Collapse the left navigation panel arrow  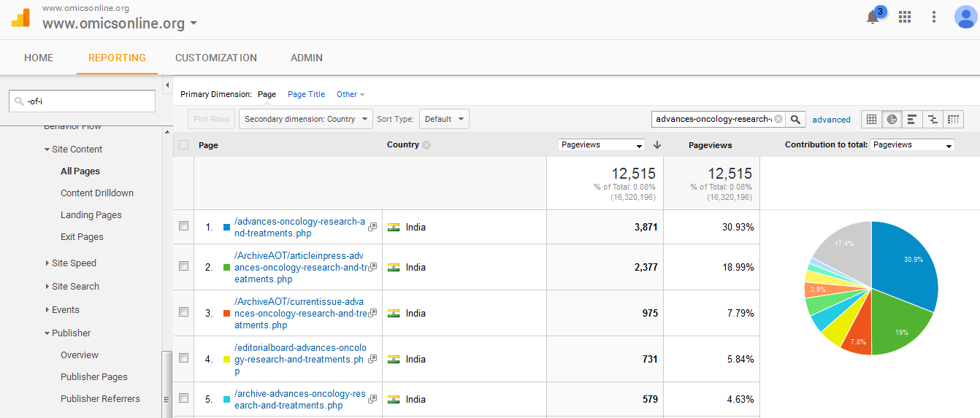[167, 84]
